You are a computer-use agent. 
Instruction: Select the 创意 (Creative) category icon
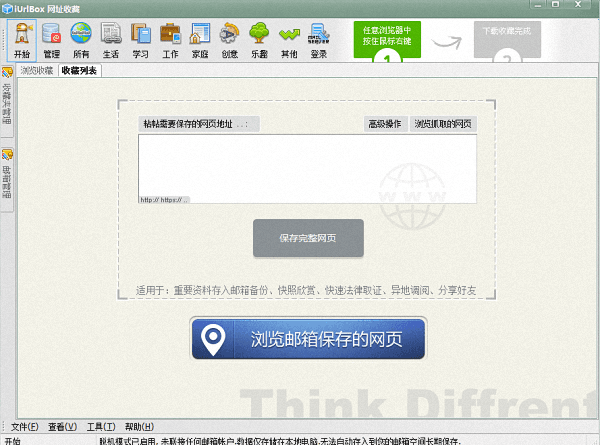230,40
